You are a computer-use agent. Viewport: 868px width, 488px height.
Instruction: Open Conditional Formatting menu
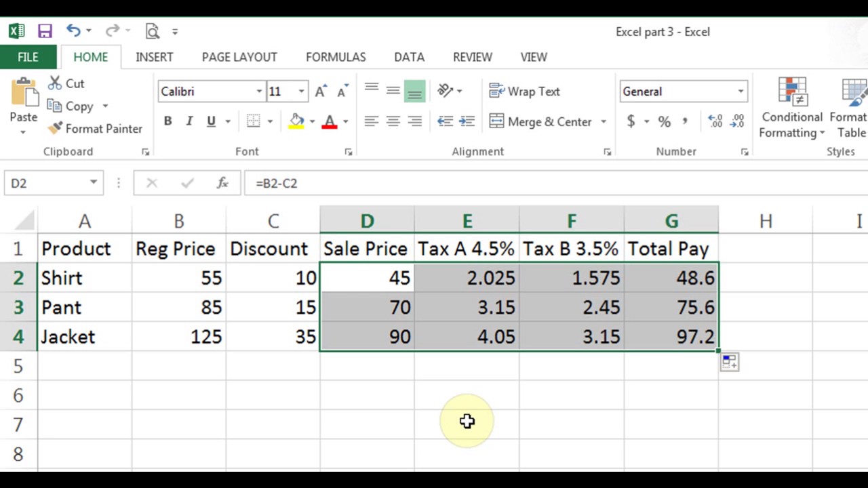pos(791,107)
